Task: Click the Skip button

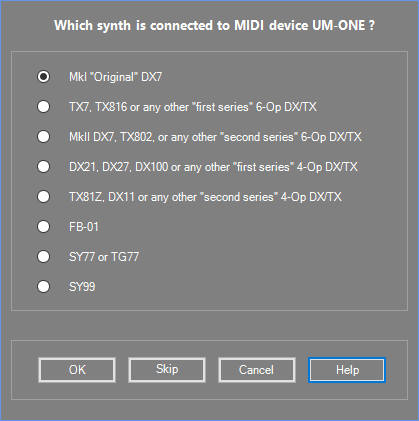Action: pyautogui.click(x=167, y=370)
